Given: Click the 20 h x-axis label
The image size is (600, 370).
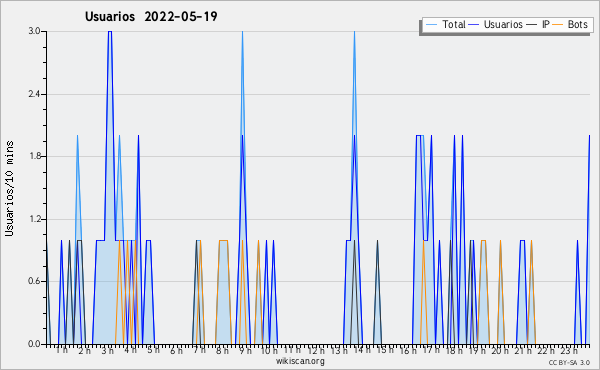Looking at the screenshot, I should (500, 350).
